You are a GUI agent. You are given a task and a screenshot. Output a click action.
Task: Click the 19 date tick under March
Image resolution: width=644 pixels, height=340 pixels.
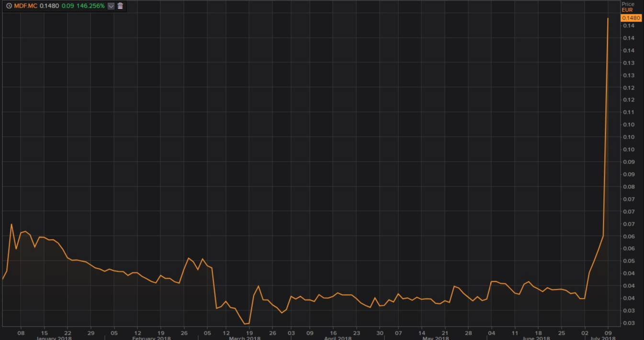[249, 332]
